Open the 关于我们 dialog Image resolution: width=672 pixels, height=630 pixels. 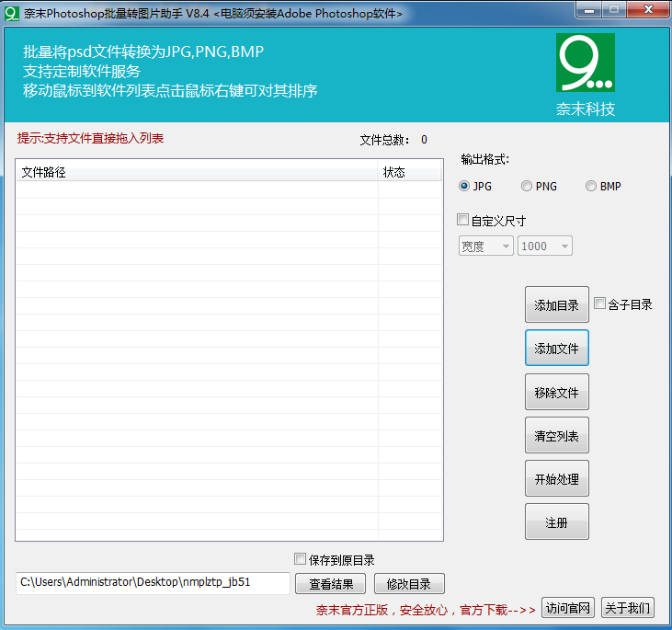tap(628, 608)
